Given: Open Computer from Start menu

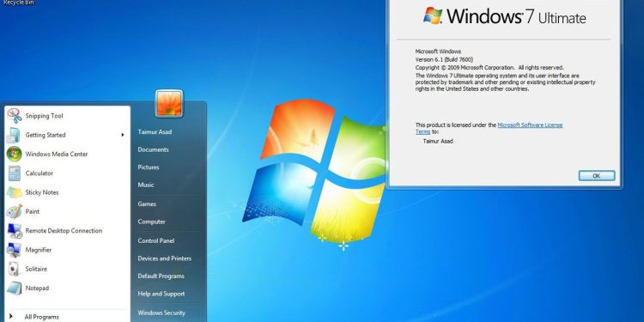Looking at the screenshot, I should point(151,222).
